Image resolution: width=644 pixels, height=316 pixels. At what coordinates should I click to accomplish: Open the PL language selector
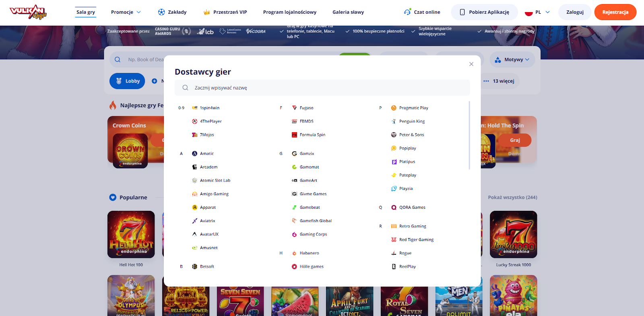tap(537, 12)
